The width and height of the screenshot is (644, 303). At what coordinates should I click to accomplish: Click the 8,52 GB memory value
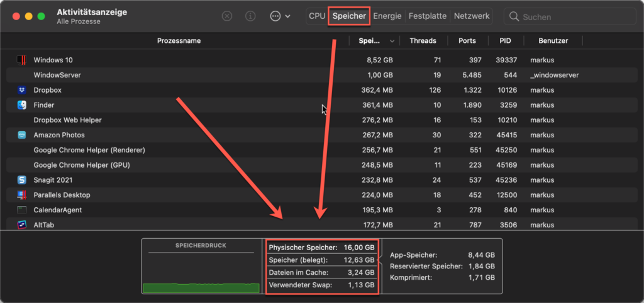point(379,60)
